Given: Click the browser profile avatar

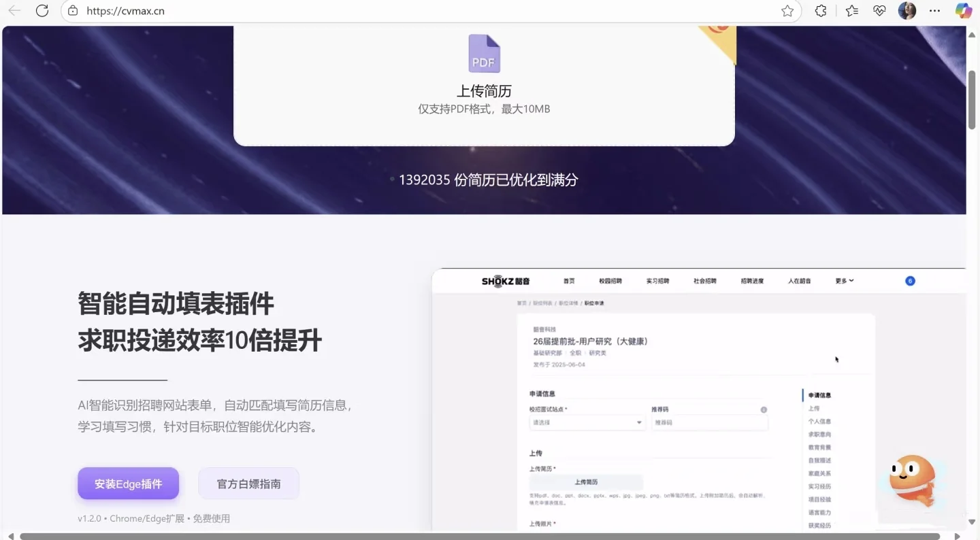Looking at the screenshot, I should (907, 11).
